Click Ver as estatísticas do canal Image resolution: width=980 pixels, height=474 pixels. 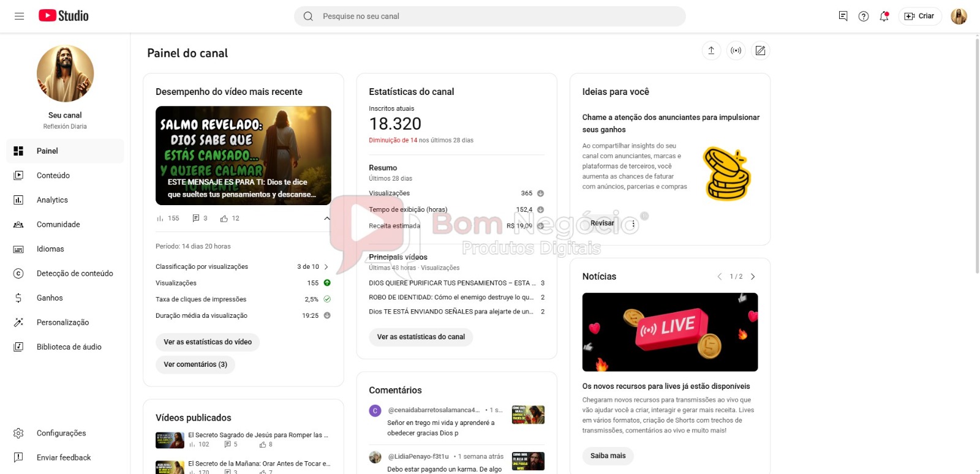(421, 337)
